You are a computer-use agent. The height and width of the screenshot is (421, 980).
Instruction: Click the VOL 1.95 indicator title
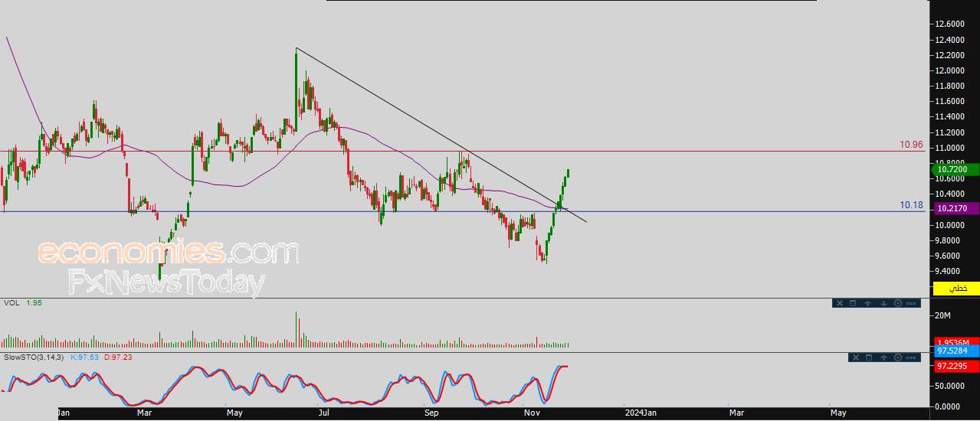tap(22, 303)
